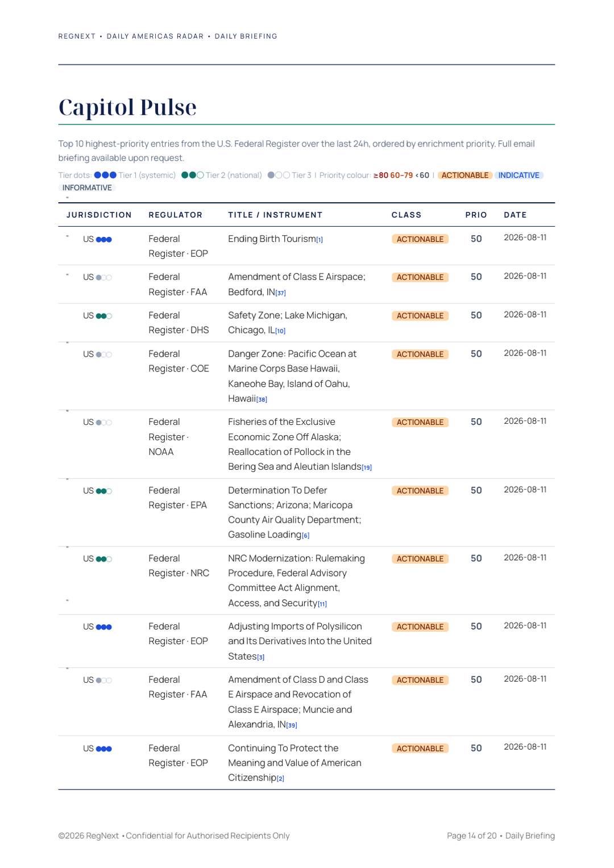
Task: Click the ACTIONABLE legend tag
Action: 465,176
